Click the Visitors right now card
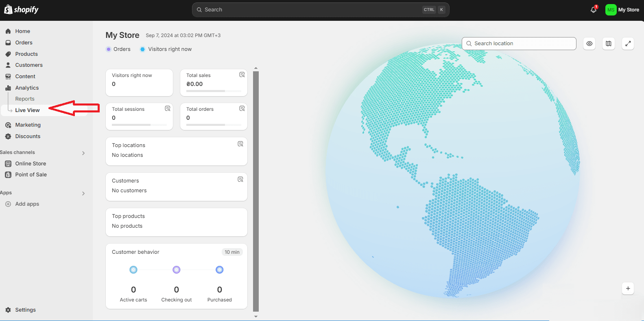The width and height of the screenshot is (644, 321). click(x=140, y=83)
